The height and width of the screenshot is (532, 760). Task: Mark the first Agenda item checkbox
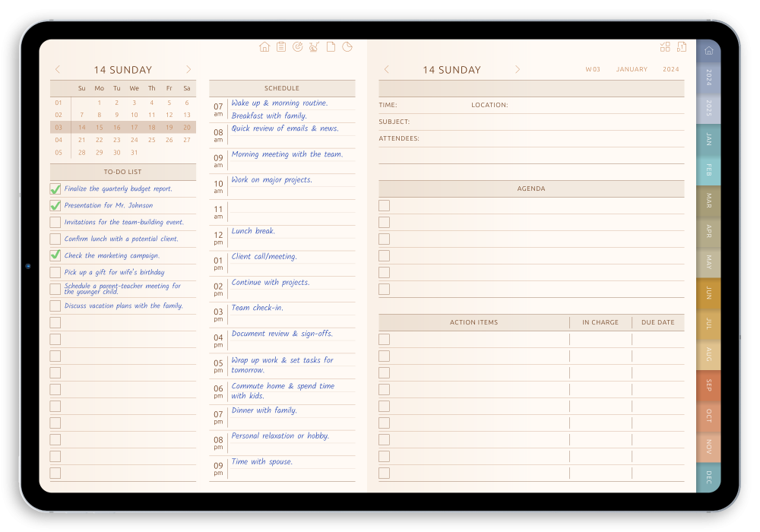(384, 205)
